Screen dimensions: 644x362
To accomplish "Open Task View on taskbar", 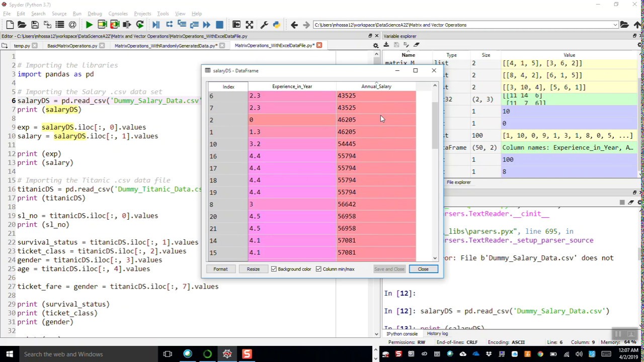I will pyautogui.click(x=168, y=354).
